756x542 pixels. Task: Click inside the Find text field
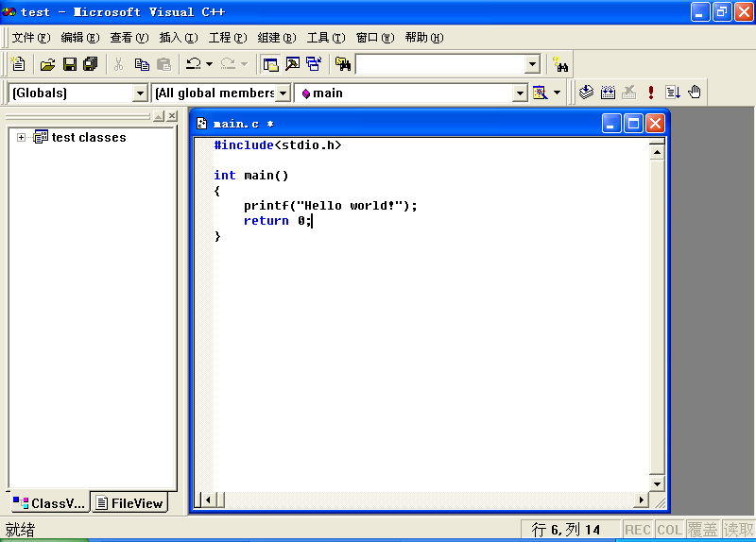[x=440, y=64]
